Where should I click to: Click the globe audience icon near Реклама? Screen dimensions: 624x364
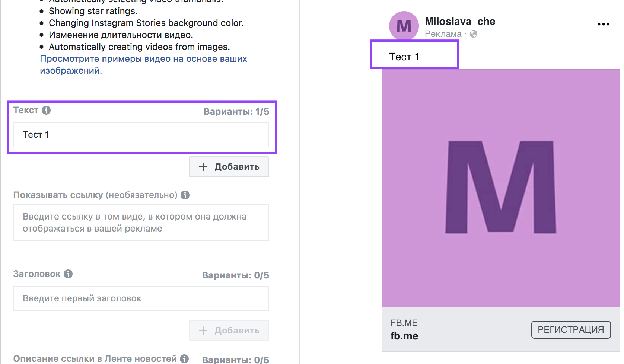474,34
